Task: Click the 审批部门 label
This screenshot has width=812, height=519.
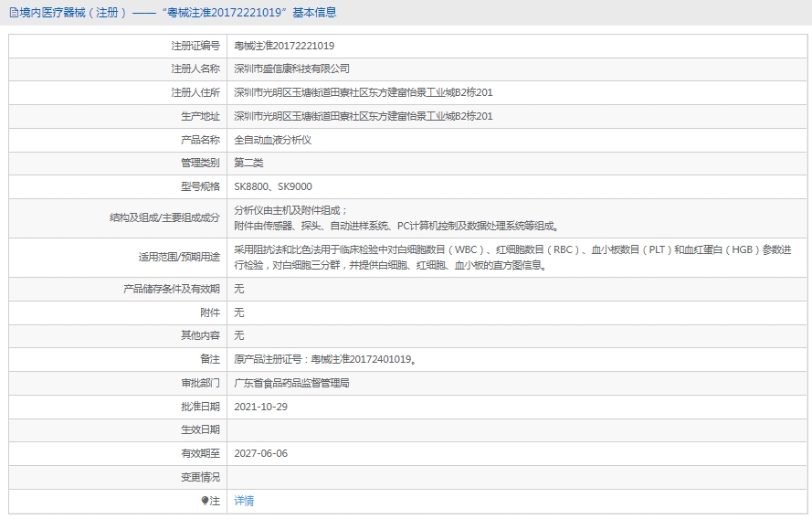Action: coord(200,383)
